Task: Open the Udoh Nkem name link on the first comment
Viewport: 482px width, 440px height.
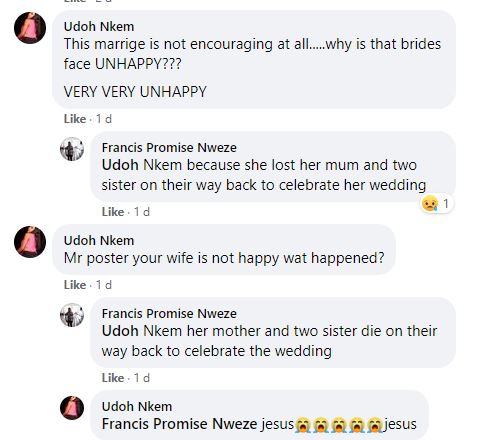Action: point(99,27)
